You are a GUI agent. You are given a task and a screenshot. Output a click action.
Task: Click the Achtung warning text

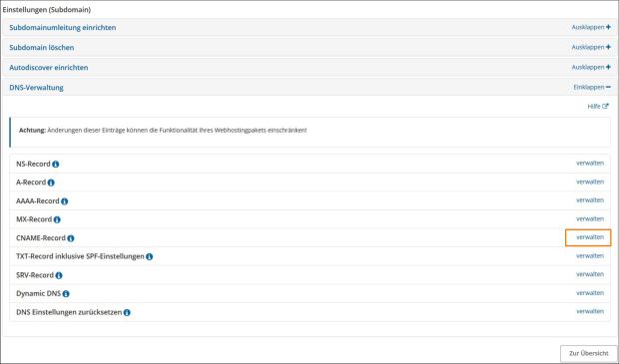(x=163, y=130)
